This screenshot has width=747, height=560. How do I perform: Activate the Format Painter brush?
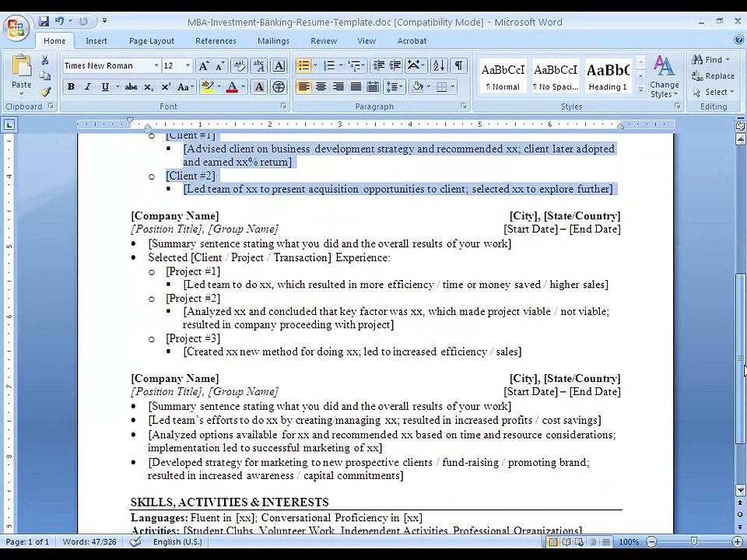45,92
